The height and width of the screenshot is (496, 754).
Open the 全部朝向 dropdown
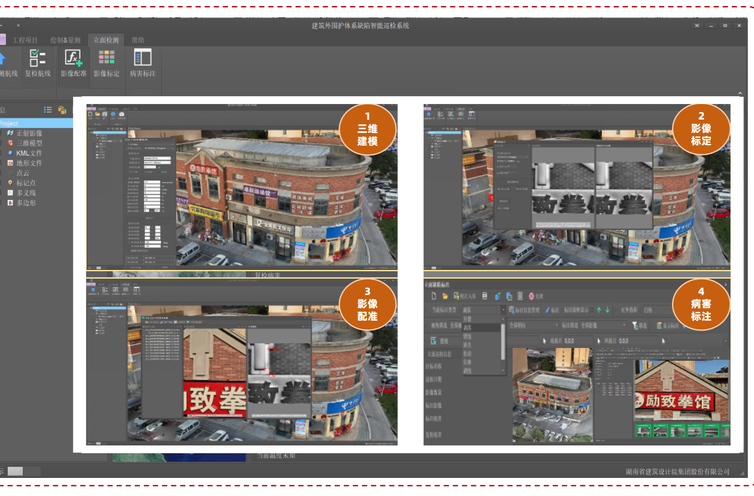[x=533, y=325]
